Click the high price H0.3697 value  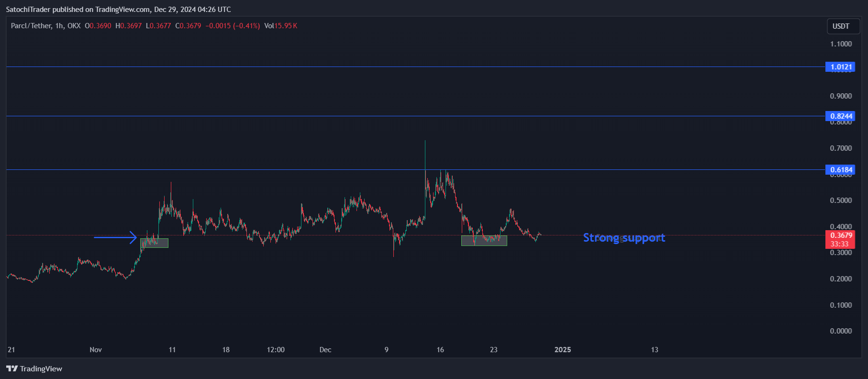point(129,26)
